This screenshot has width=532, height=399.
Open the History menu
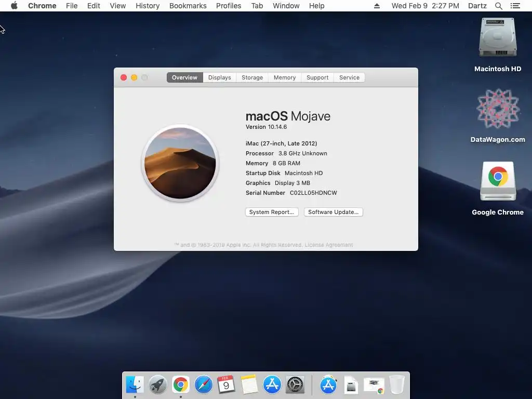[x=148, y=6]
